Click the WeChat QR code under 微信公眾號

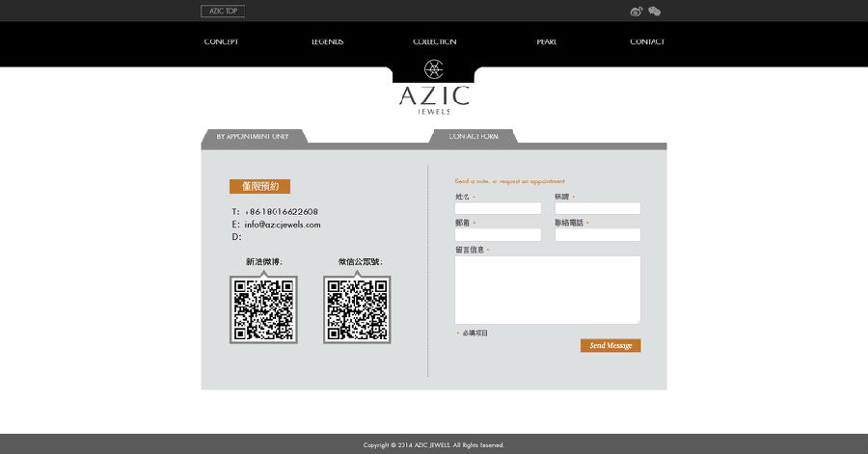pyautogui.click(x=357, y=309)
